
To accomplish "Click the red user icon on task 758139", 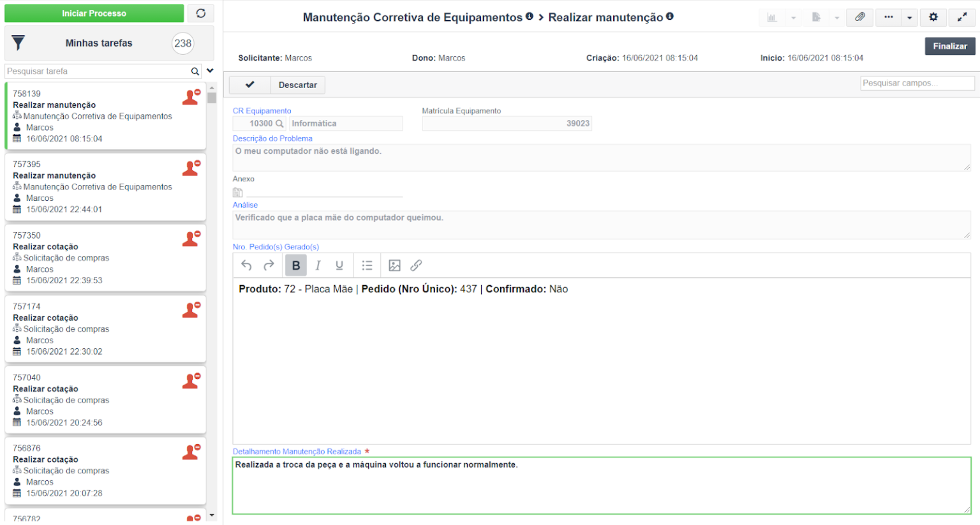I will click(x=191, y=97).
